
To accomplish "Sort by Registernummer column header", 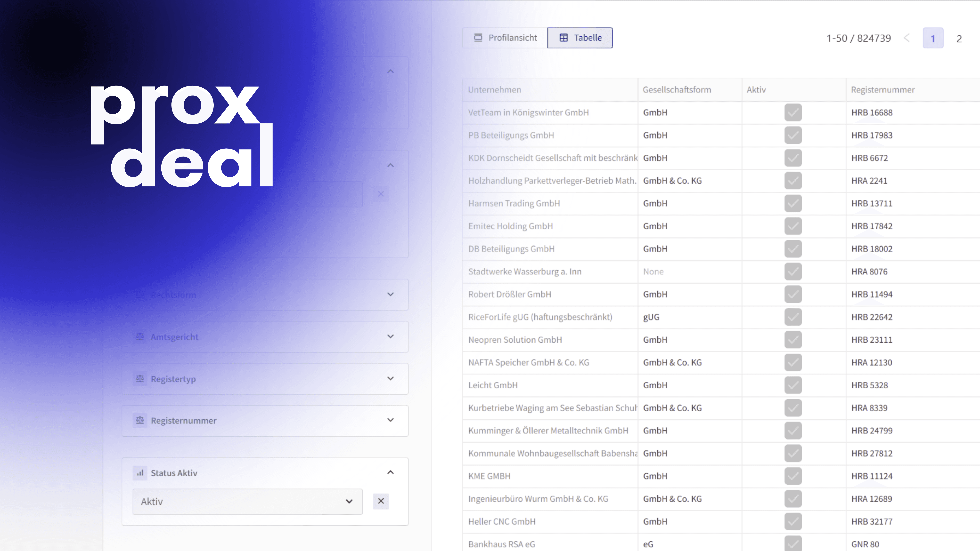I will pyautogui.click(x=883, y=90).
